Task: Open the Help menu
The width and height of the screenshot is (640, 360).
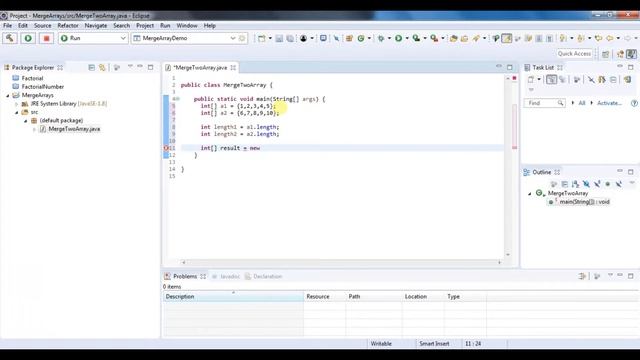Action: 209,25
